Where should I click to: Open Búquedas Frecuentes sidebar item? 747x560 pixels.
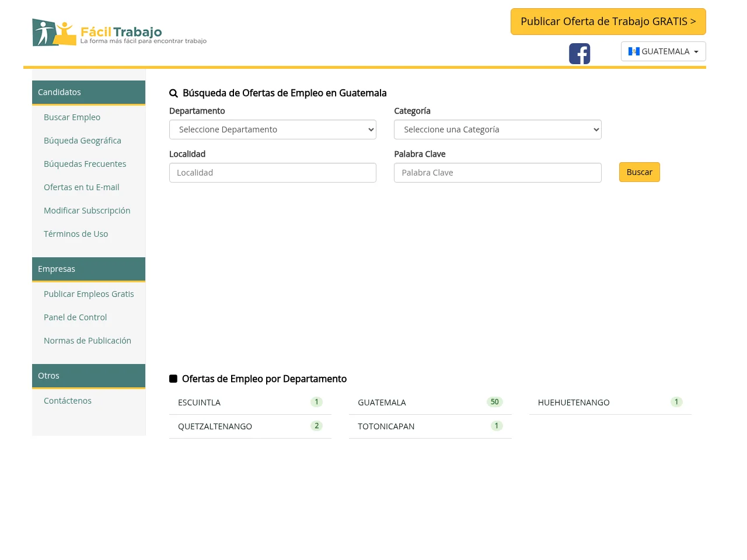(x=85, y=164)
